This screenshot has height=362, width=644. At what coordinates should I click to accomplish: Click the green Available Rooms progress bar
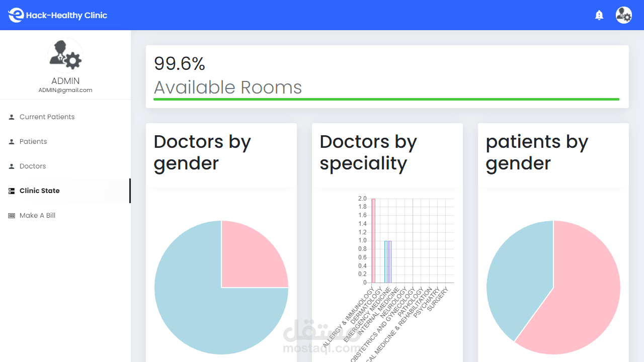(386, 99)
